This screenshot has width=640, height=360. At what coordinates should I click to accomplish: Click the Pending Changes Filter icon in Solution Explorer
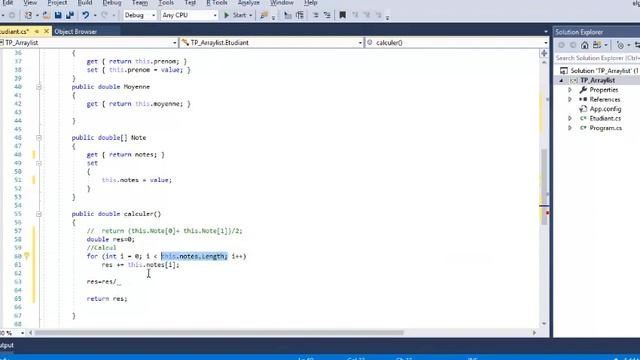tap(620, 45)
